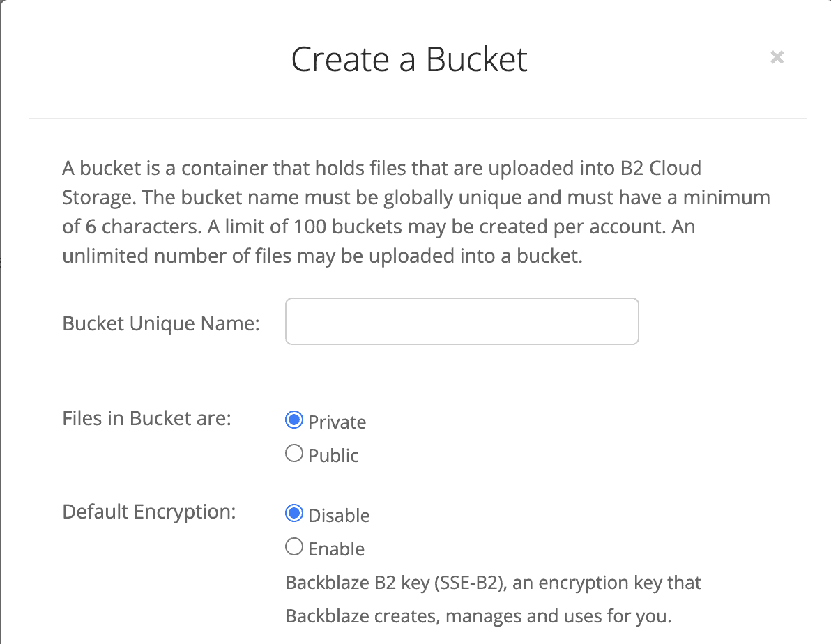Click the "Private" option label text
Screen dimensions: 831x644
[337, 422]
